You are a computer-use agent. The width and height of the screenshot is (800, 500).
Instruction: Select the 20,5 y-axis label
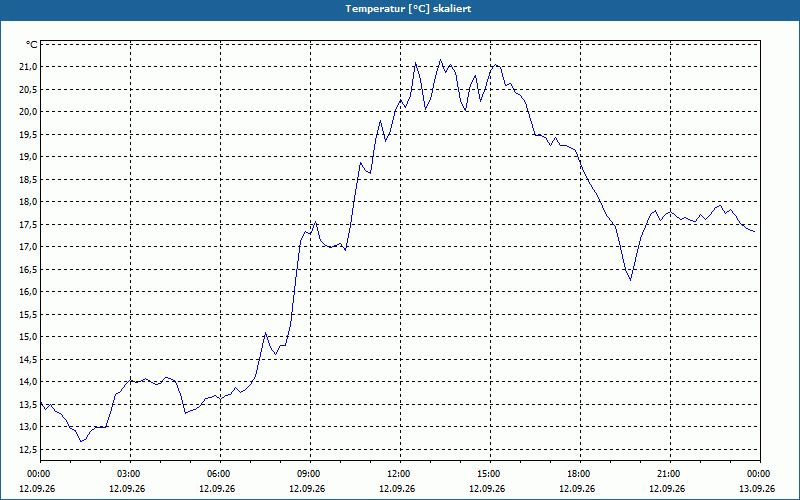click(28, 89)
